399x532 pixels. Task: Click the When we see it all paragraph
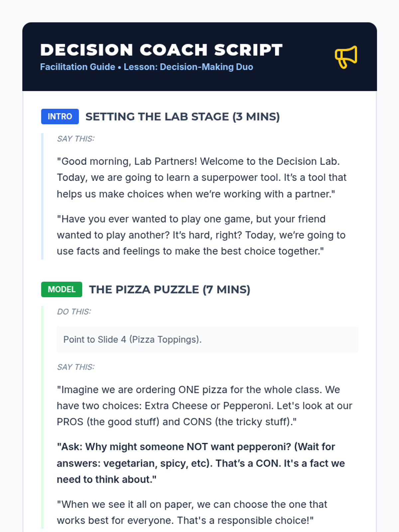[x=192, y=512]
